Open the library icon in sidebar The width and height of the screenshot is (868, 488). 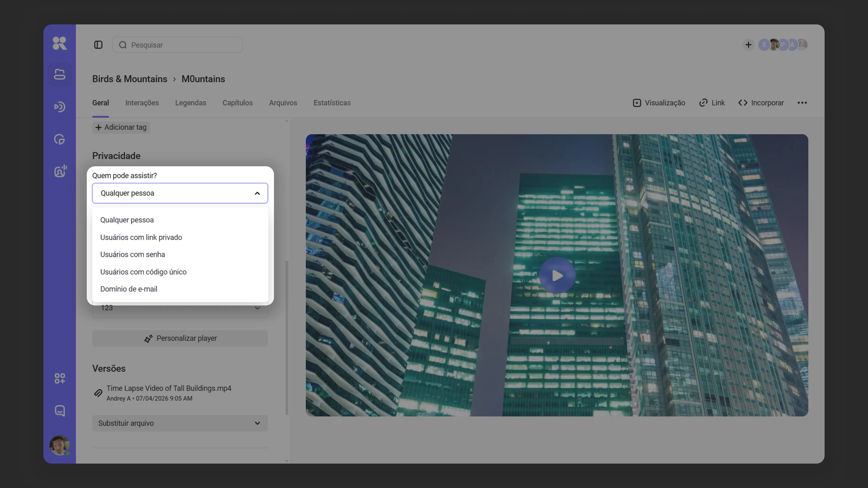pos(60,74)
